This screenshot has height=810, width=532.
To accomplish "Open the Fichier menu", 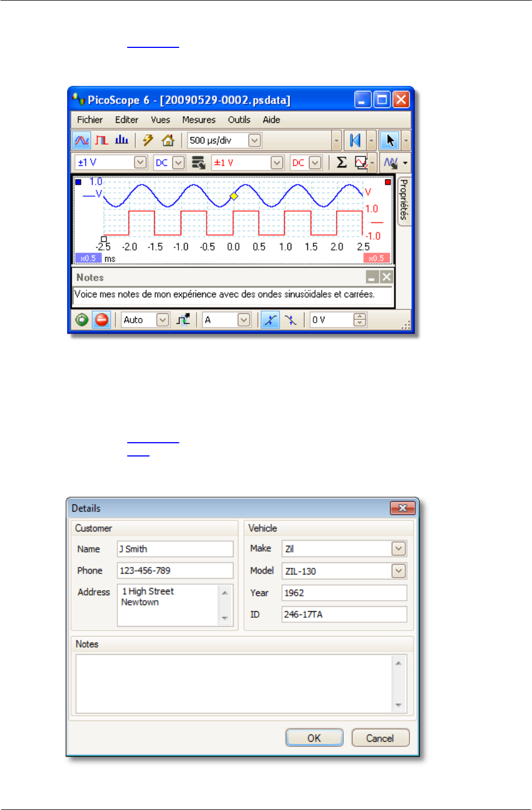I will coord(90,119).
